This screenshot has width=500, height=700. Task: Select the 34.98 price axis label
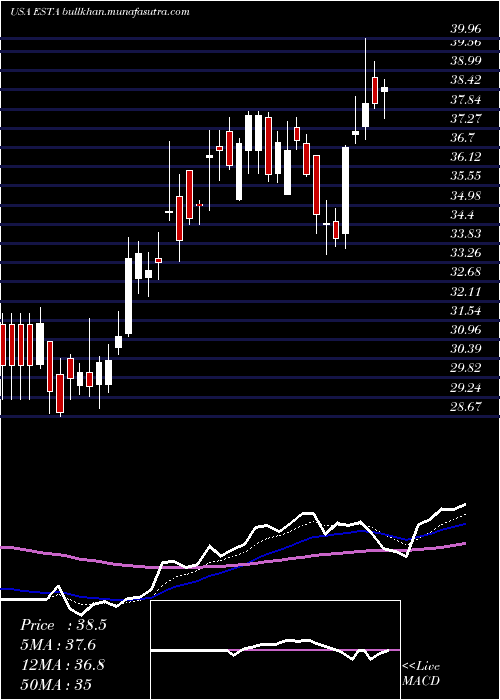pos(465,196)
